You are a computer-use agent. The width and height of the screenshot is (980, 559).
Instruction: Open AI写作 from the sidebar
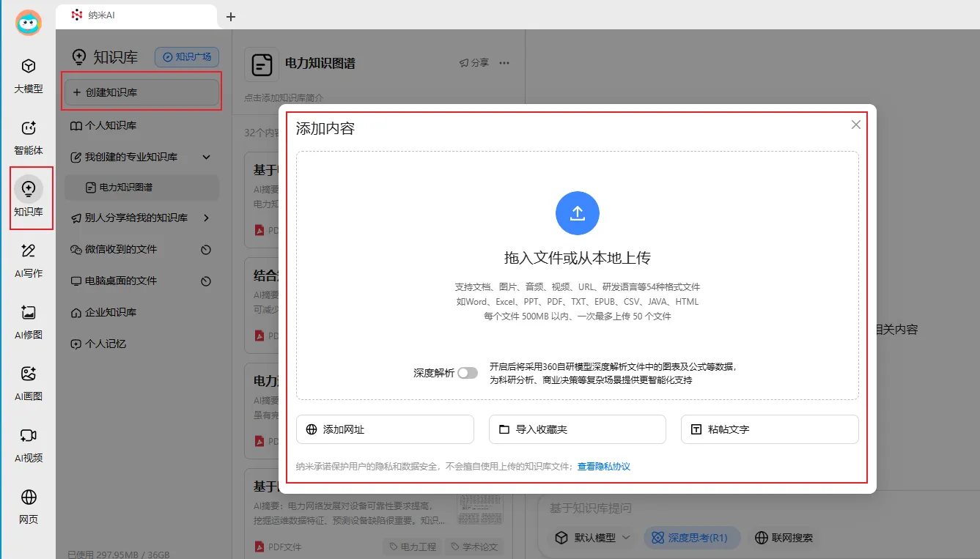(29, 261)
